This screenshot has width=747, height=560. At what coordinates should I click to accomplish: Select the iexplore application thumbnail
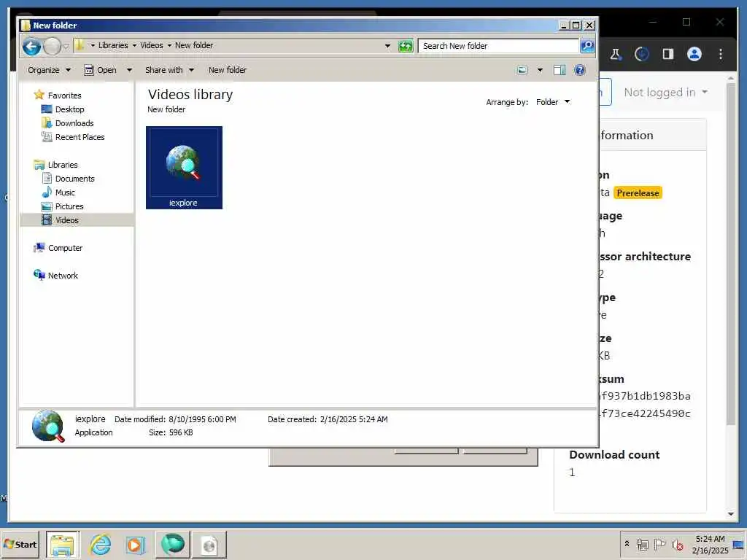click(x=184, y=168)
